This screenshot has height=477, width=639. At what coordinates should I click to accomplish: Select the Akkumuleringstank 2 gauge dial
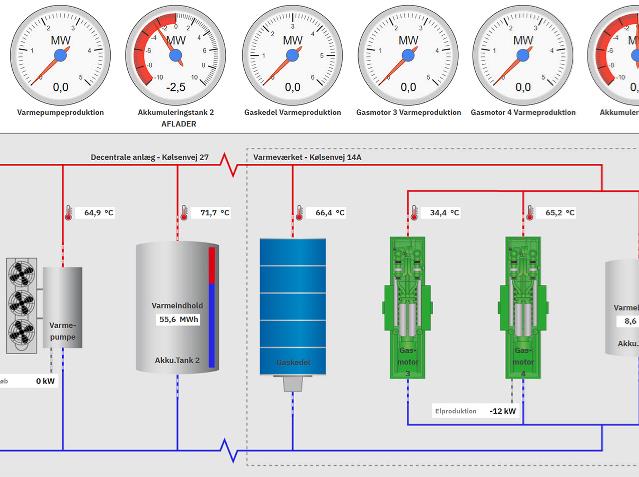[176, 52]
